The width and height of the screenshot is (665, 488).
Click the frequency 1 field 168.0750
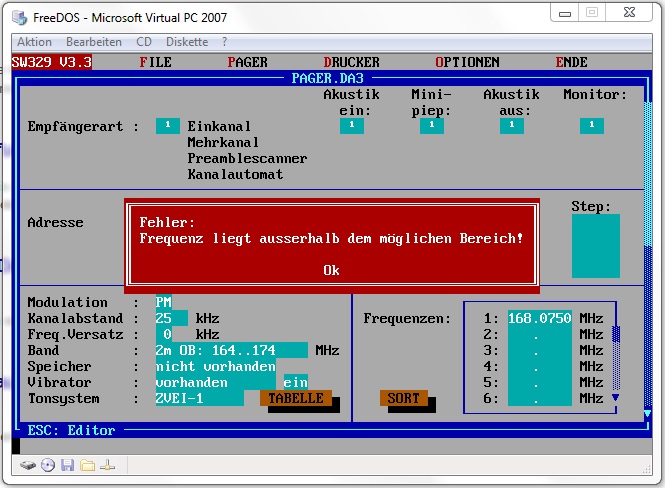tap(541, 318)
